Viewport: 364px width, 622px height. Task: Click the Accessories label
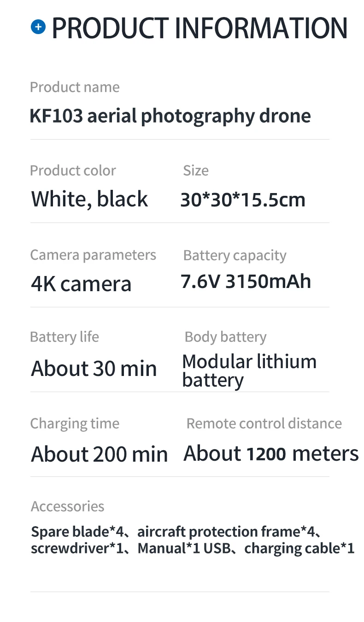[x=67, y=506]
